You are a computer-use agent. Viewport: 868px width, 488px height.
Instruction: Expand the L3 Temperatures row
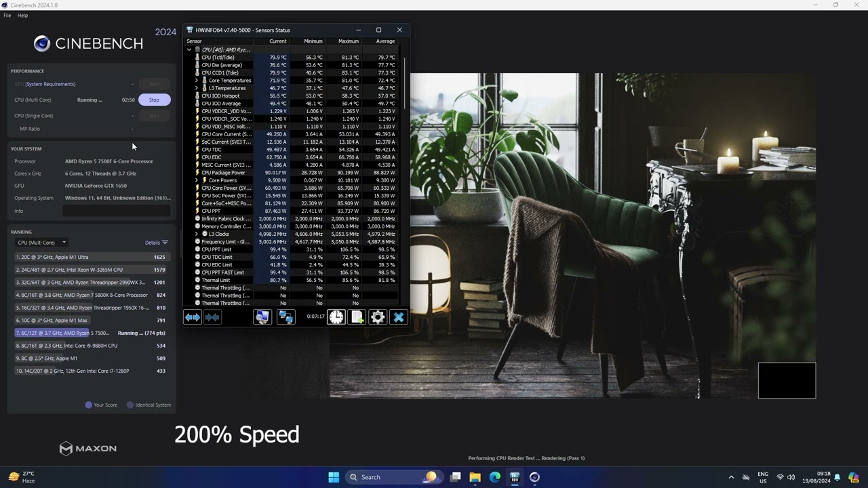pos(197,88)
